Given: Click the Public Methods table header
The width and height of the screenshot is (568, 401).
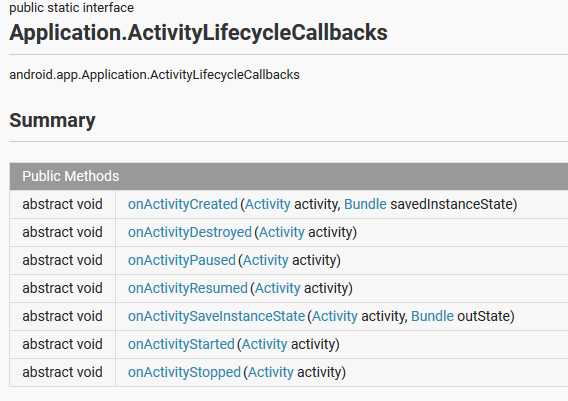Looking at the screenshot, I should (x=288, y=176).
